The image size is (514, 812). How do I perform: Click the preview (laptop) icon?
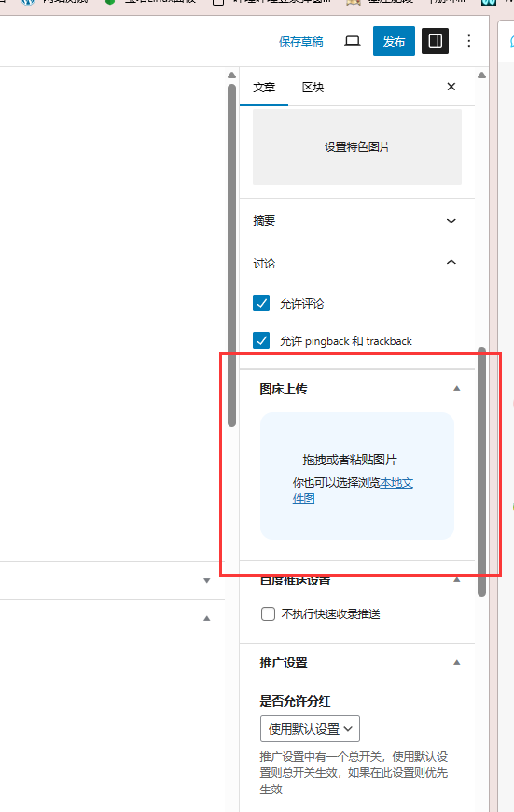[353, 41]
